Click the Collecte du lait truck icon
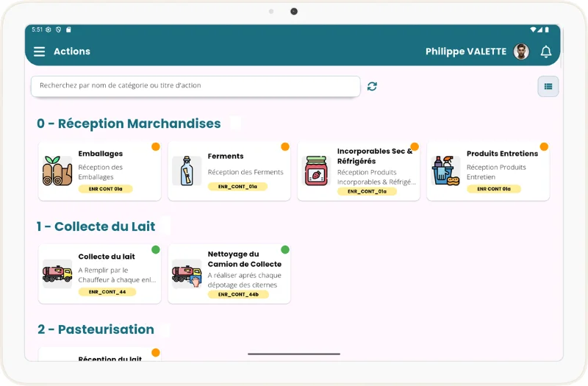The height and width of the screenshot is (386, 588). tap(57, 274)
